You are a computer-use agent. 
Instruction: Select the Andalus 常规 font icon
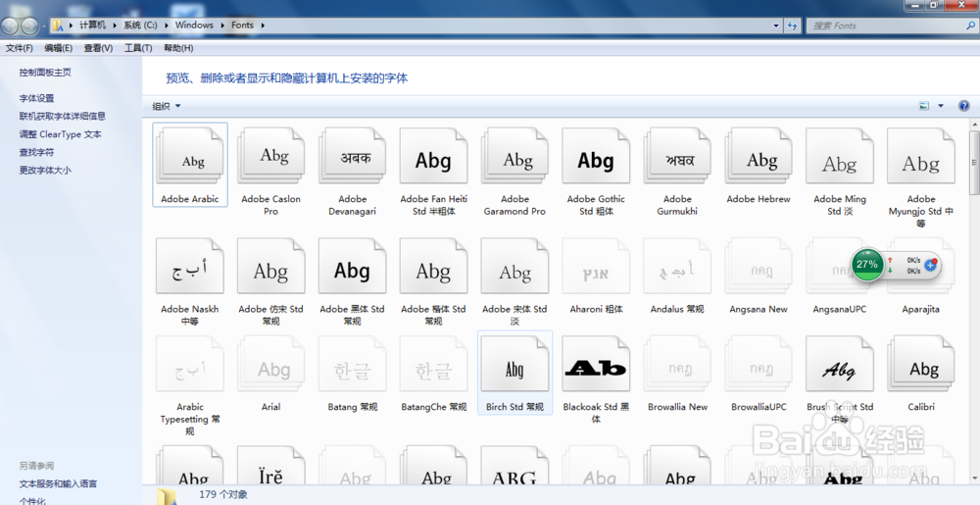click(677, 266)
